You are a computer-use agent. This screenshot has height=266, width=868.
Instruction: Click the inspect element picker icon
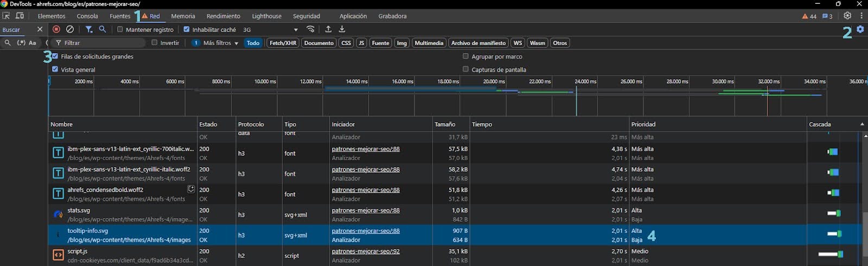(6, 16)
